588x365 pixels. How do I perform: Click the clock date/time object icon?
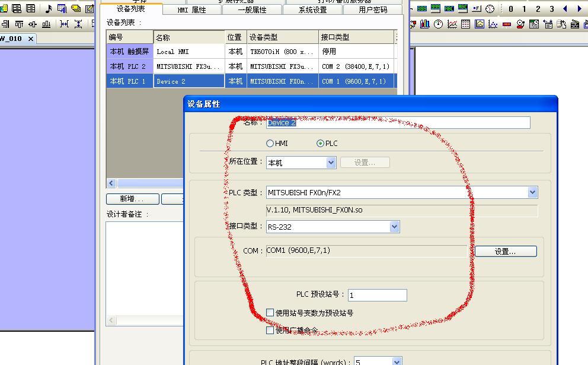tap(490, 9)
